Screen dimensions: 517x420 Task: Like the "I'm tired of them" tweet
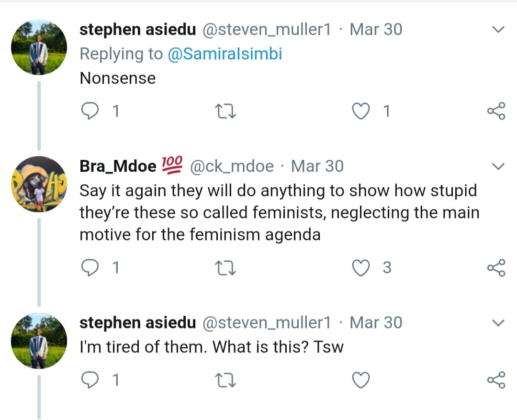coord(361,380)
